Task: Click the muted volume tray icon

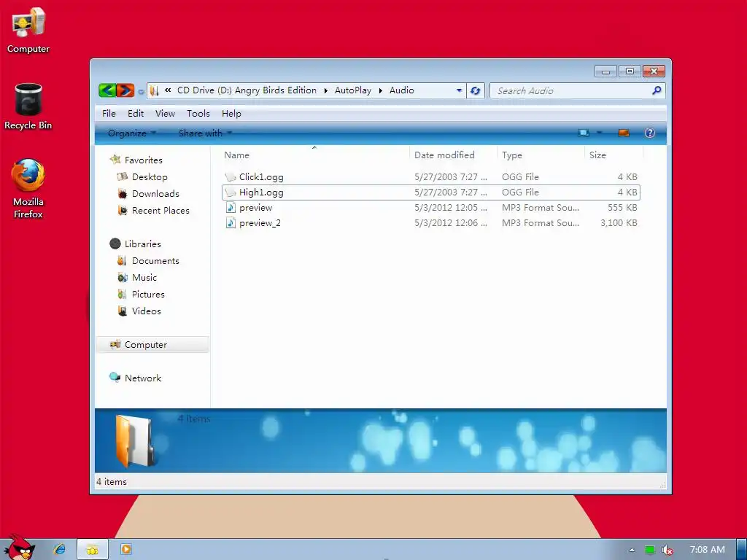Action: (667, 550)
